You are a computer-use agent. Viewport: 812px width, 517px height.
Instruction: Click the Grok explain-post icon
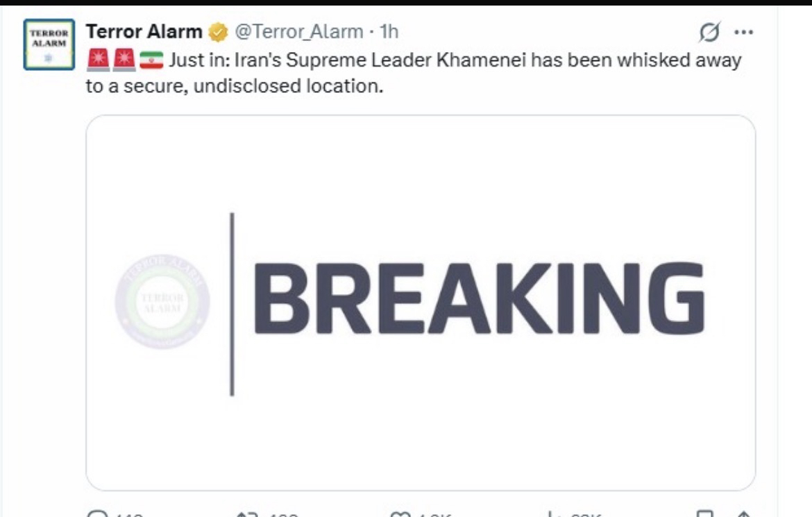[x=711, y=32]
